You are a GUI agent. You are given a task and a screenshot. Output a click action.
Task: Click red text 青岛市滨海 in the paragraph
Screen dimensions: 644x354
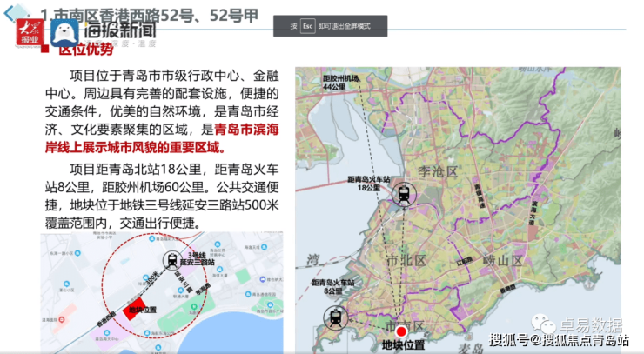(x=247, y=130)
